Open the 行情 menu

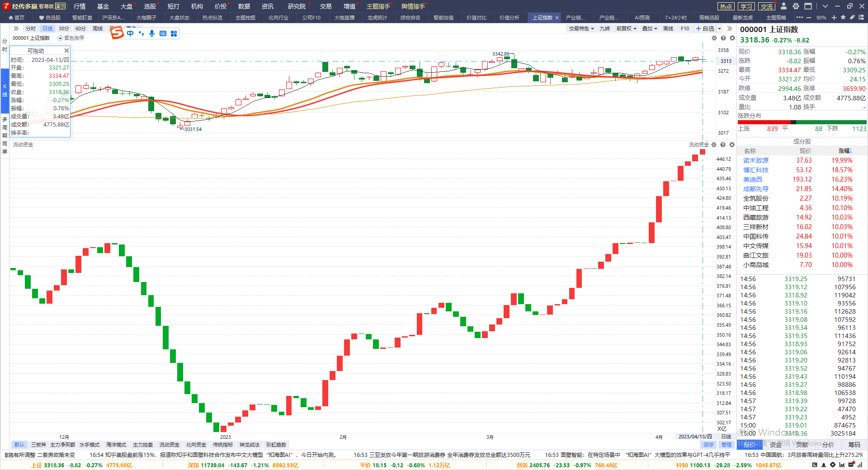pos(80,6)
